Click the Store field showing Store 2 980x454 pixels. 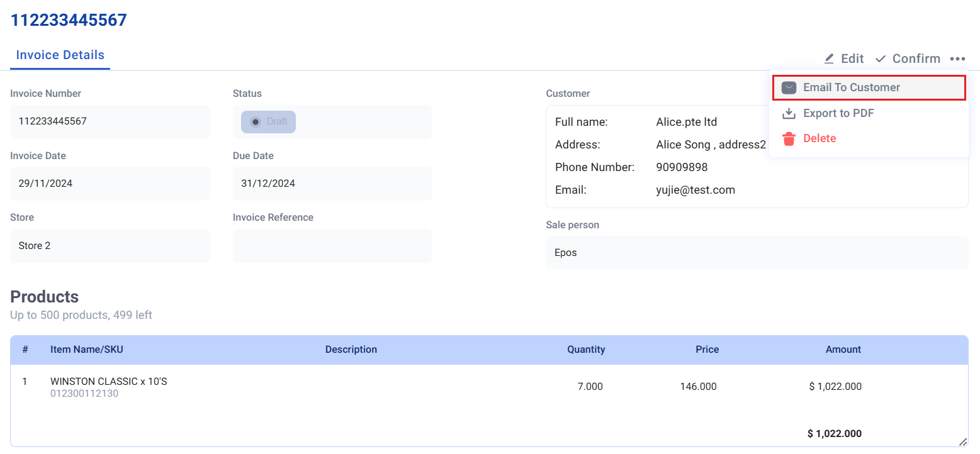coord(110,245)
